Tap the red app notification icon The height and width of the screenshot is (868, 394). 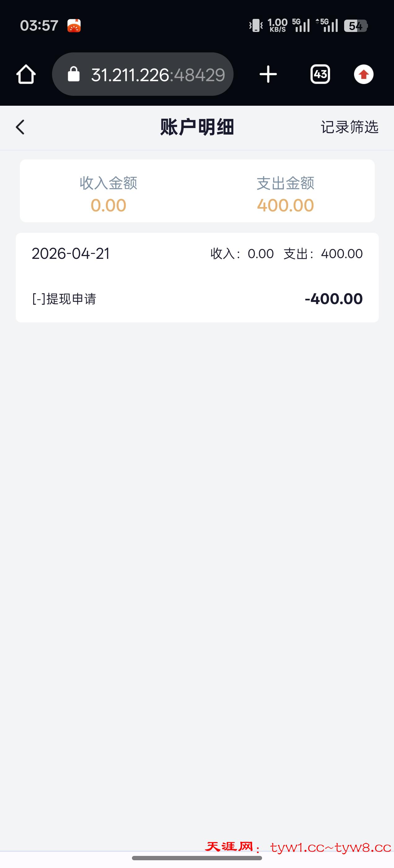point(74,26)
